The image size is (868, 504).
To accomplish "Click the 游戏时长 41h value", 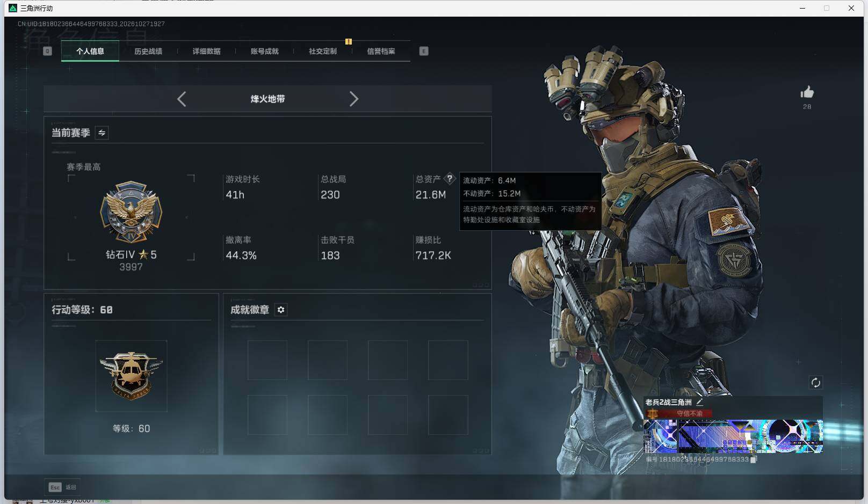I will [235, 195].
